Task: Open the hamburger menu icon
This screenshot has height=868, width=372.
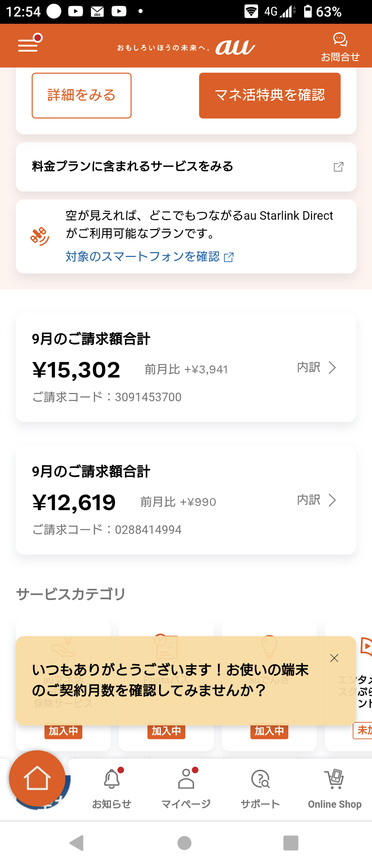Action: (29, 44)
